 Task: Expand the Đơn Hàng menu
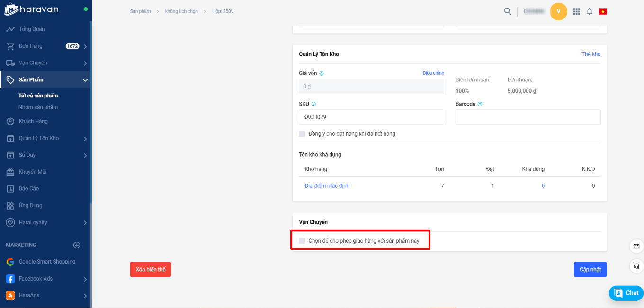[x=85, y=46]
